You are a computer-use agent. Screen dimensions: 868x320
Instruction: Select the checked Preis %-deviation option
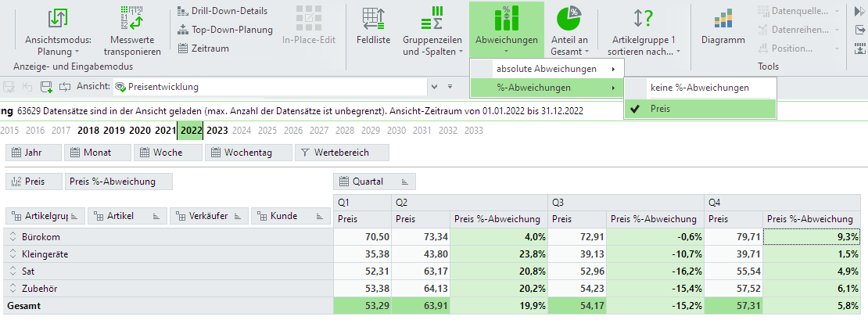(701, 109)
